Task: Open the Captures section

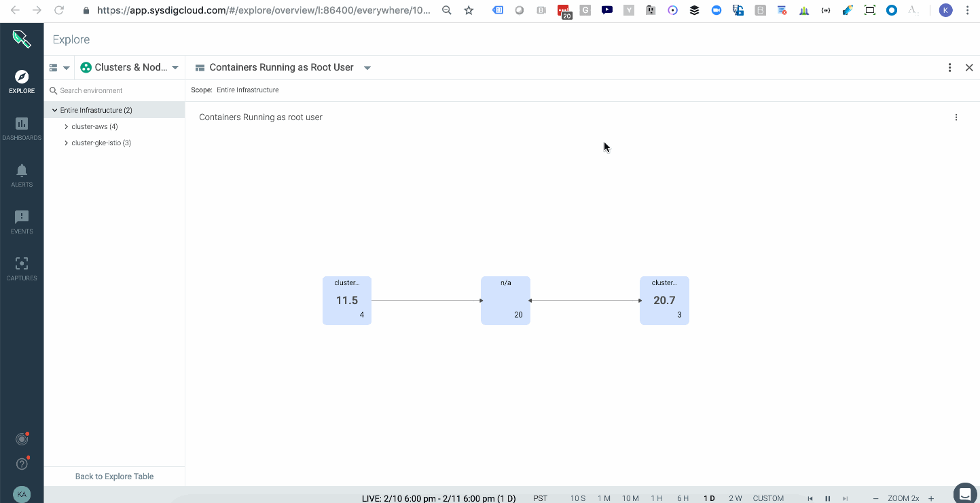Action: pyautogui.click(x=22, y=269)
